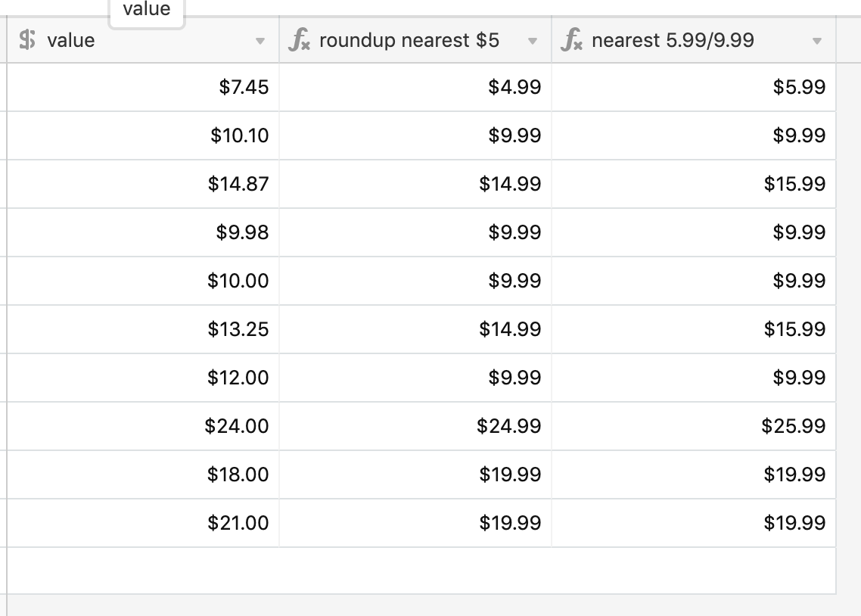Click the $4.99 roundup result cell
861x616 pixels.
(x=415, y=87)
